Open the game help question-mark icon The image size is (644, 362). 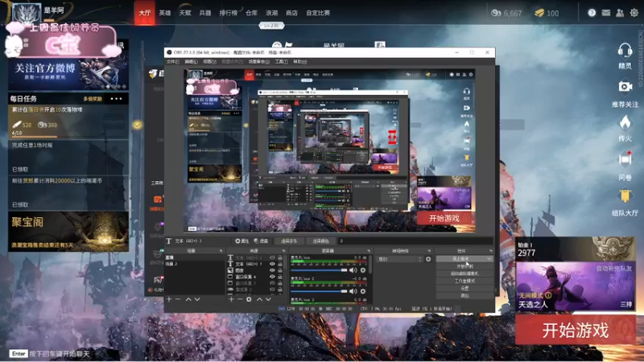(592, 13)
